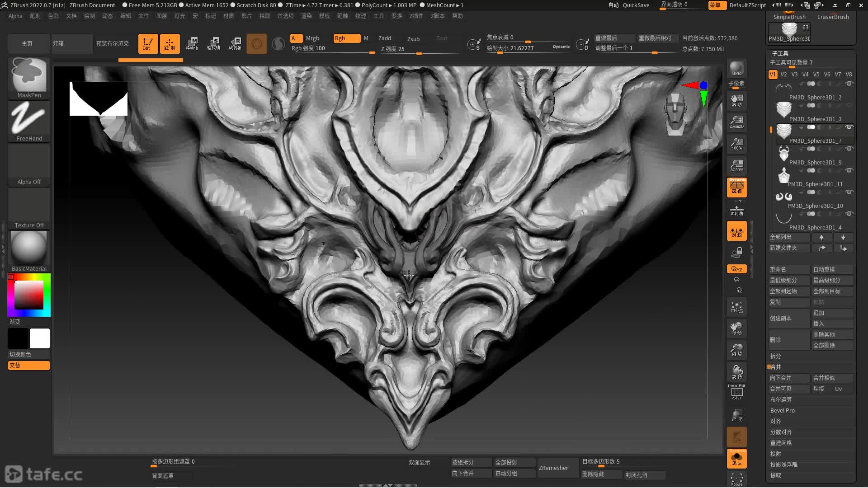Click the white color swatch
The width and height of the screenshot is (868, 488).
pos(40,338)
